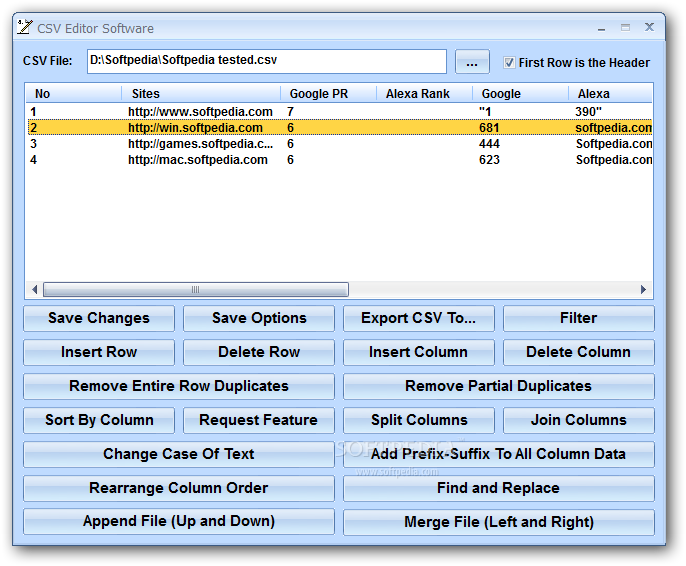Click Rearrange Column Order button
686x566 pixels.
coord(179,488)
